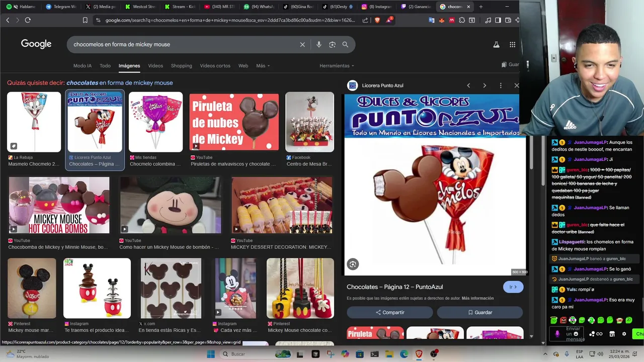This screenshot has height=362, width=644.
Task: Switch to the Todo results tab
Action: 105,66
